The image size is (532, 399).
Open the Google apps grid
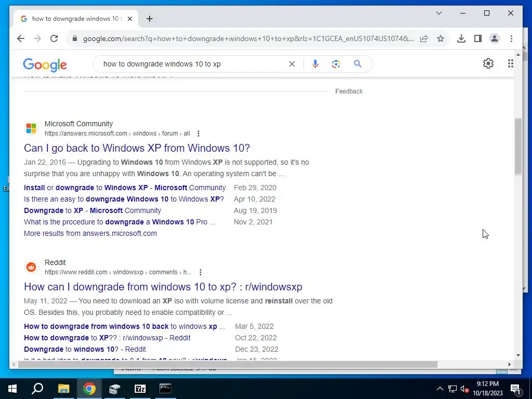pos(510,63)
